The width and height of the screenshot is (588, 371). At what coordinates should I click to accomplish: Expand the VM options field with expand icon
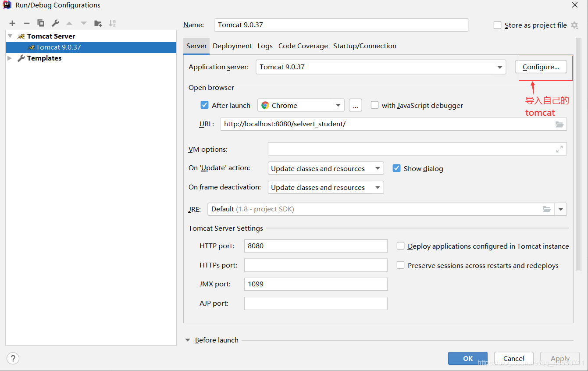pyautogui.click(x=559, y=149)
